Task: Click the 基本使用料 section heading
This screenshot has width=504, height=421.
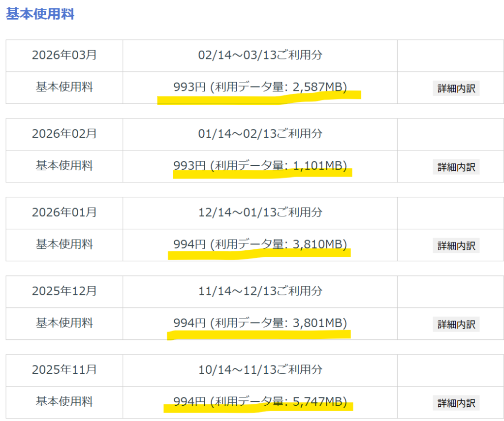Action: point(40,14)
